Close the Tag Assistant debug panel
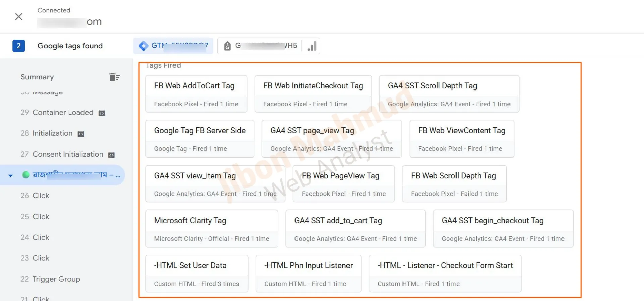The width and height of the screenshot is (644, 301). point(19,17)
